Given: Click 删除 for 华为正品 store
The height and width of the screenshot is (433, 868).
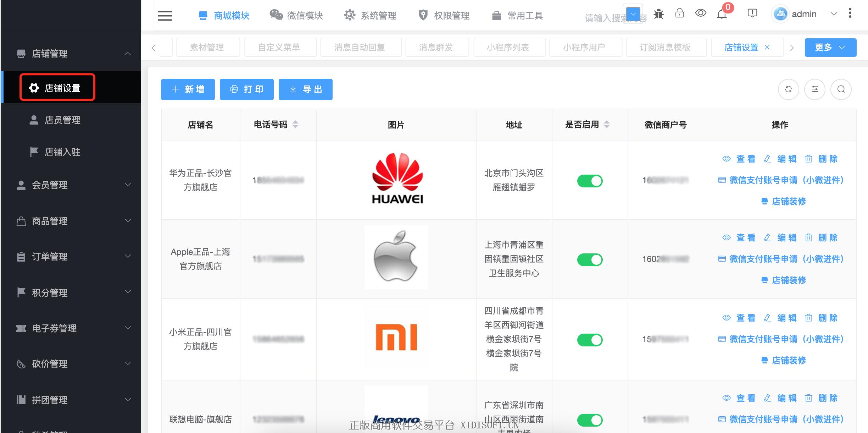Looking at the screenshot, I should (x=821, y=159).
